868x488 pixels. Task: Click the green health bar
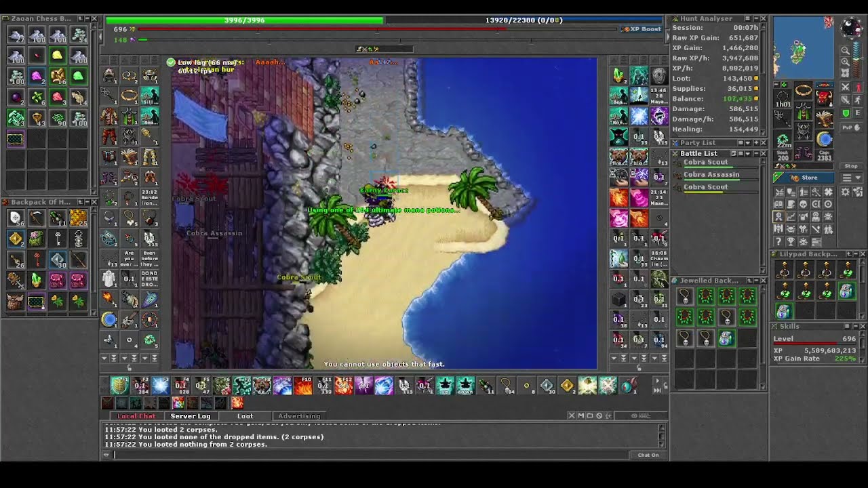pos(245,20)
